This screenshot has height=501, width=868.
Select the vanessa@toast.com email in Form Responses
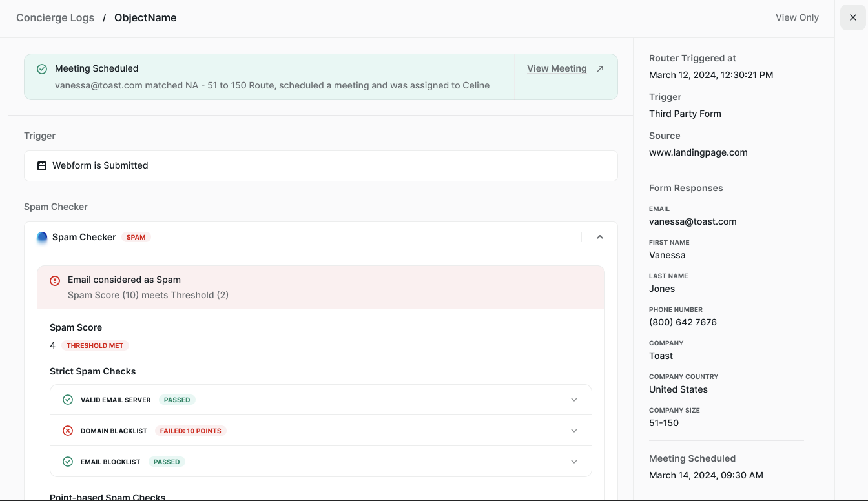(x=692, y=221)
